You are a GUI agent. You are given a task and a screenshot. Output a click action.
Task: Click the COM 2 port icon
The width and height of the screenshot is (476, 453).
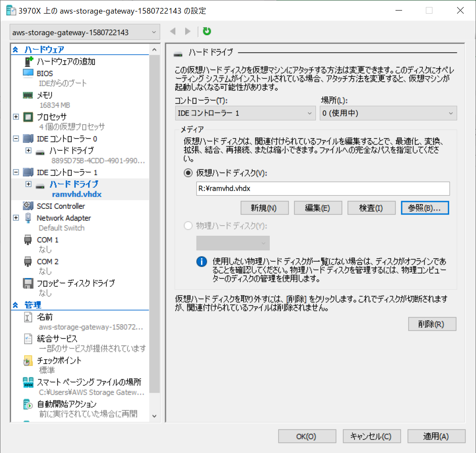click(x=28, y=262)
